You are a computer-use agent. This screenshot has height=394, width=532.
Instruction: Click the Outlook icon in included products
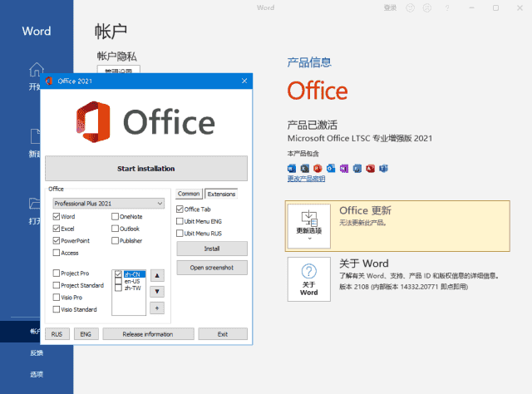(x=332, y=168)
